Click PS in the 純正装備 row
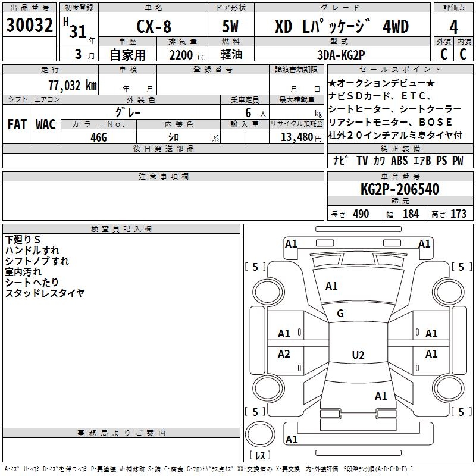 [x=441, y=160]
